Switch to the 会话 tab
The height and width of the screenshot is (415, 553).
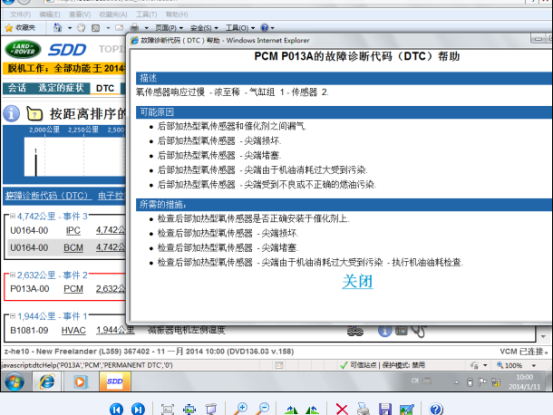coord(17,88)
